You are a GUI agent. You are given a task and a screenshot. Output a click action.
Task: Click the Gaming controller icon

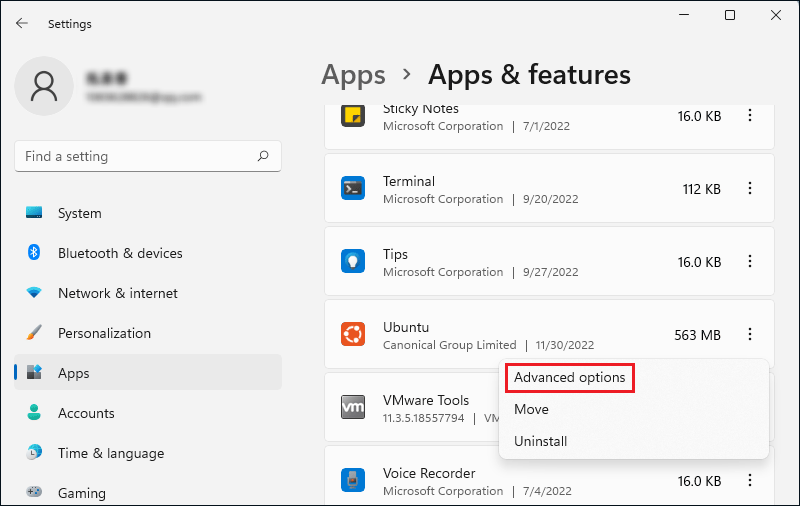[34, 492]
